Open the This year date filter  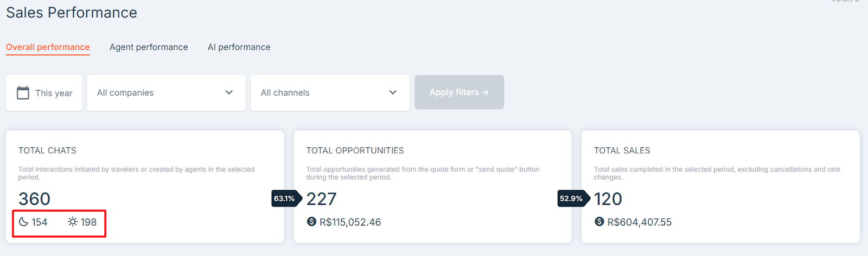pos(44,93)
